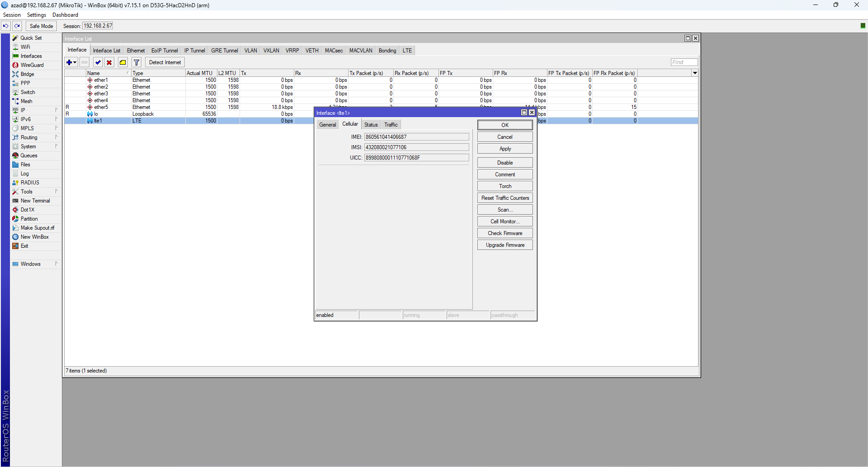Switch to the General tab in lte1 dialog
This screenshot has width=868, height=467.
(327, 125)
